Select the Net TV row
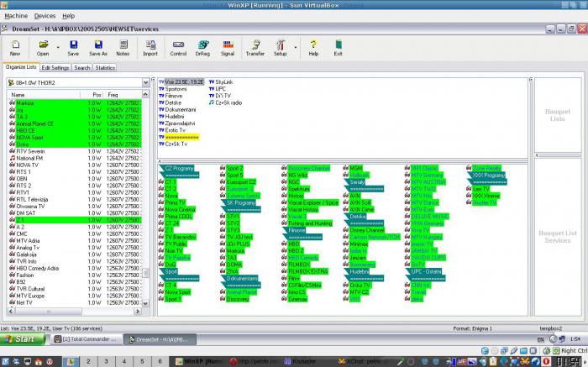The height and width of the screenshot is (367, 588). tap(75, 302)
